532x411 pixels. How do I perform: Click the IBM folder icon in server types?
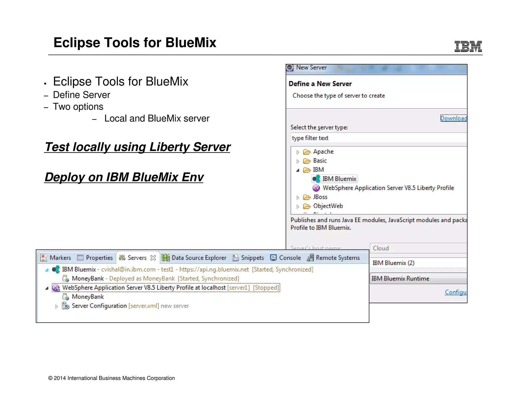(307, 170)
